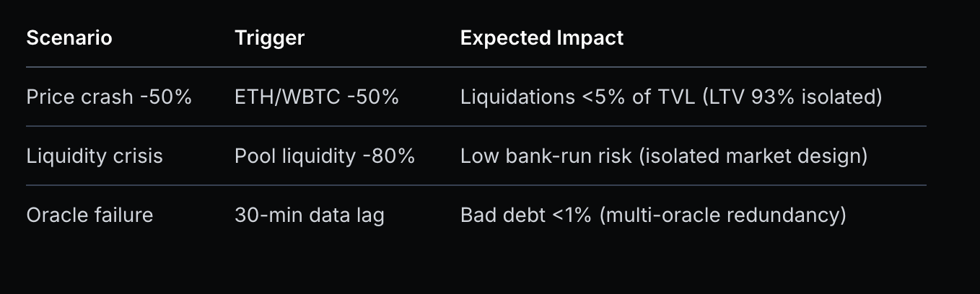Screen dimensions: 980x294
Task: Select the 'Oracle failure' scenario cell
Action: pyautogui.click(x=89, y=215)
